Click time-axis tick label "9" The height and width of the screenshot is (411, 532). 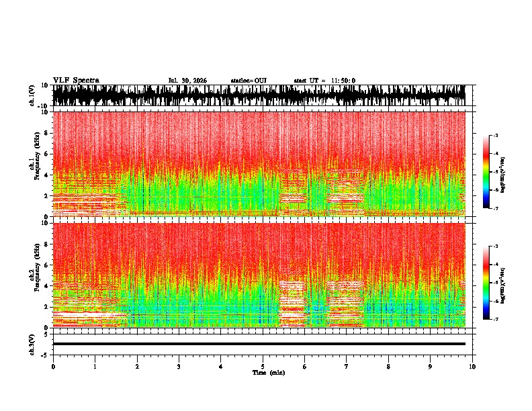[x=430, y=367]
